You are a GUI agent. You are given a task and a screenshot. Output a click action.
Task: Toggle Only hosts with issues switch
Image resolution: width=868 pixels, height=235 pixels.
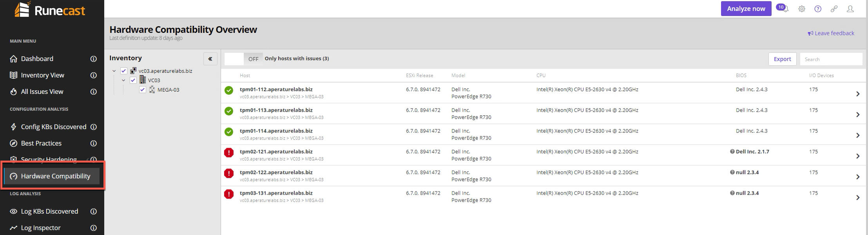coord(244,59)
